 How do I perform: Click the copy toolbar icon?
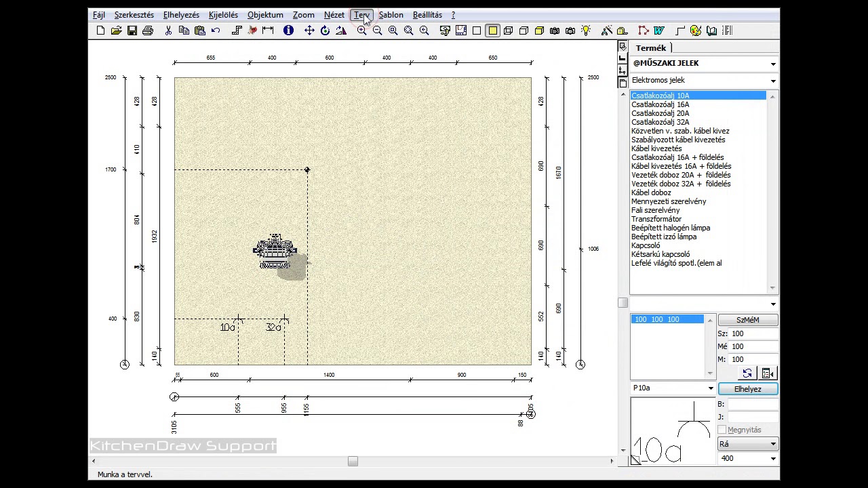click(x=184, y=30)
